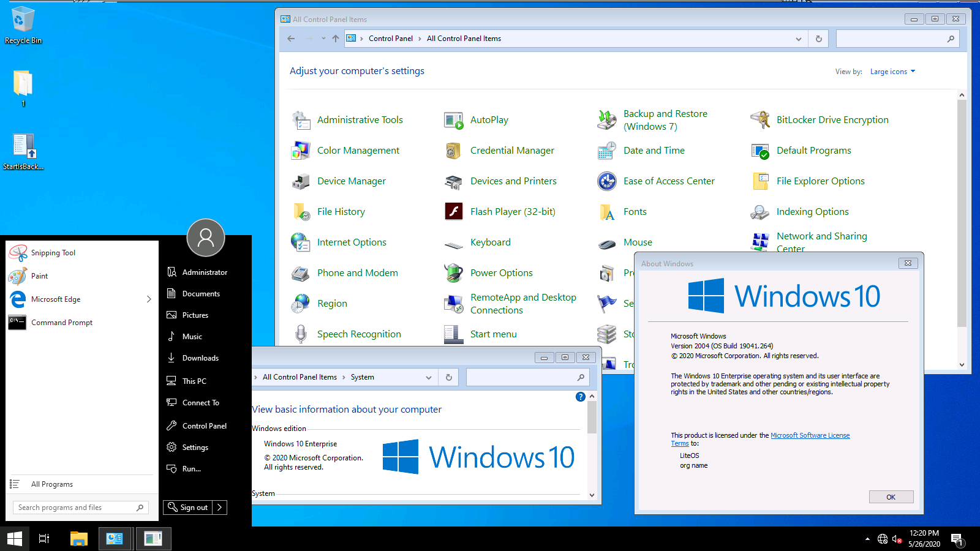The image size is (980, 551).
Task: Open RemoteApp and Desktop Connections icon
Action: click(x=454, y=304)
